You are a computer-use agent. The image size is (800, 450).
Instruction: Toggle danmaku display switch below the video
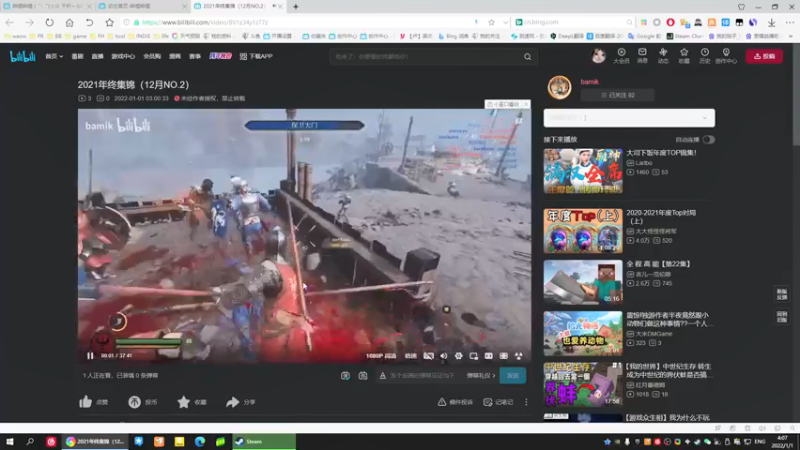pos(345,376)
